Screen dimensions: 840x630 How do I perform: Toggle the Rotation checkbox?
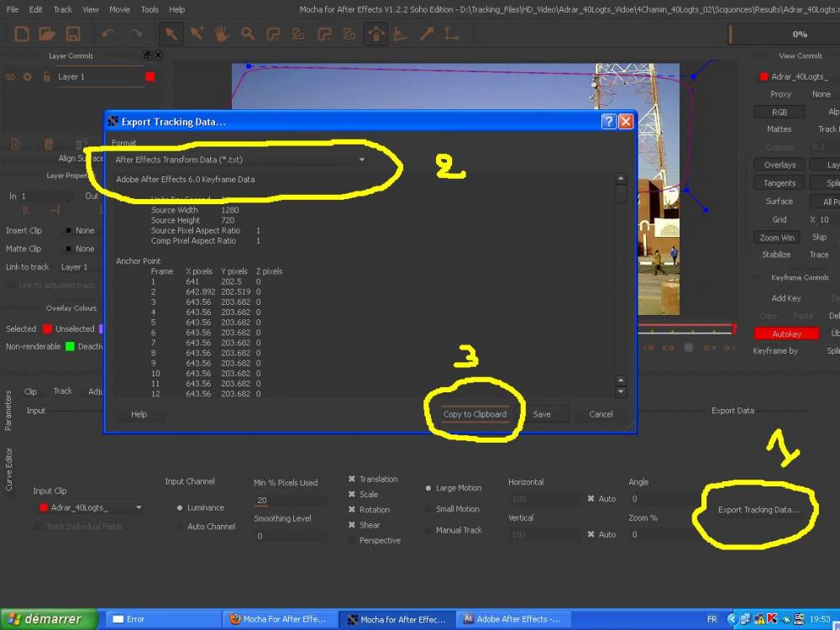tap(352, 510)
